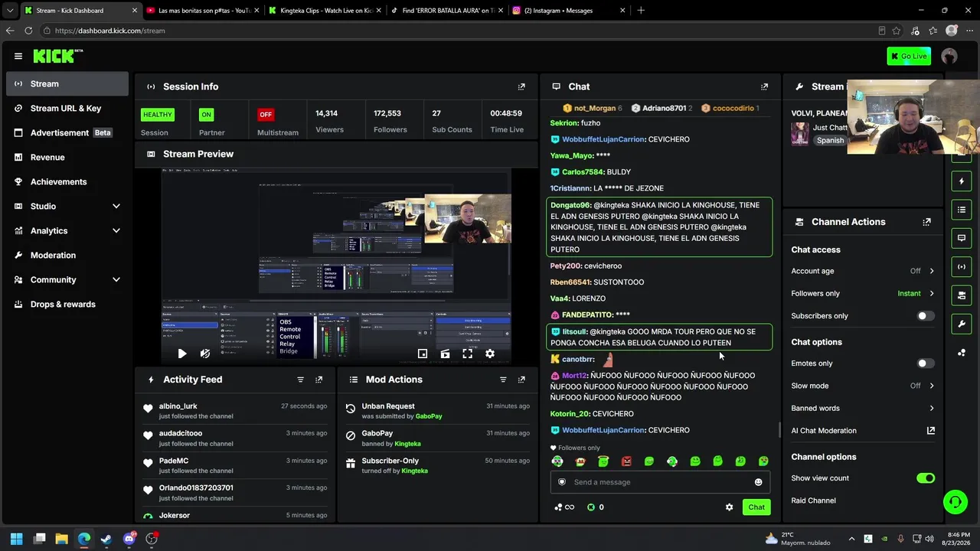The height and width of the screenshot is (551, 980).
Task: Open stream preview settings gear
Action: [x=490, y=354]
